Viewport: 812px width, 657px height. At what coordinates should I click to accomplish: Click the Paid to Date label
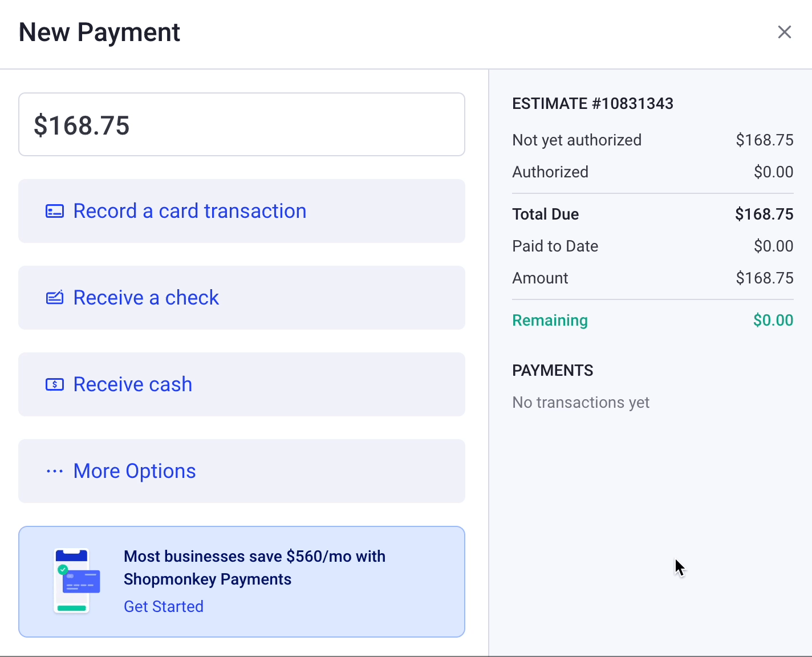pyautogui.click(x=555, y=246)
